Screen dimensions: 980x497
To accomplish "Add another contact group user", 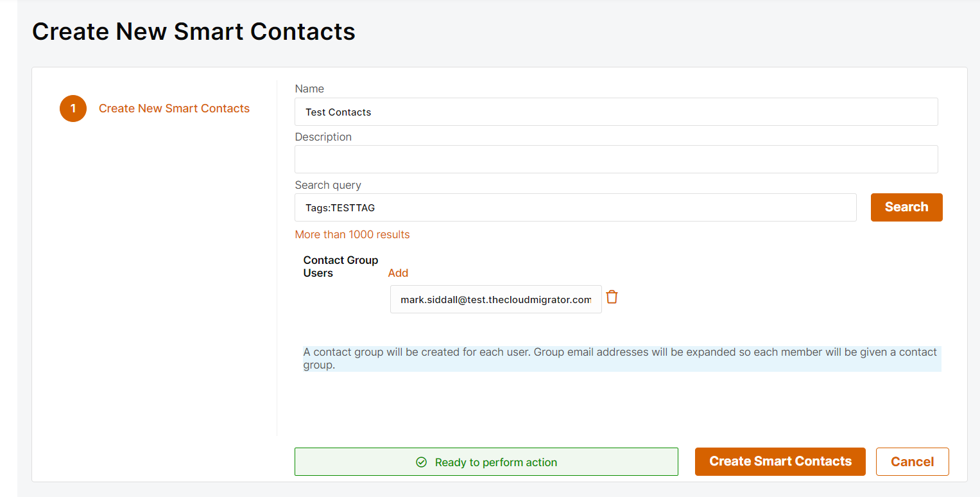I will (x=398, y=273).
